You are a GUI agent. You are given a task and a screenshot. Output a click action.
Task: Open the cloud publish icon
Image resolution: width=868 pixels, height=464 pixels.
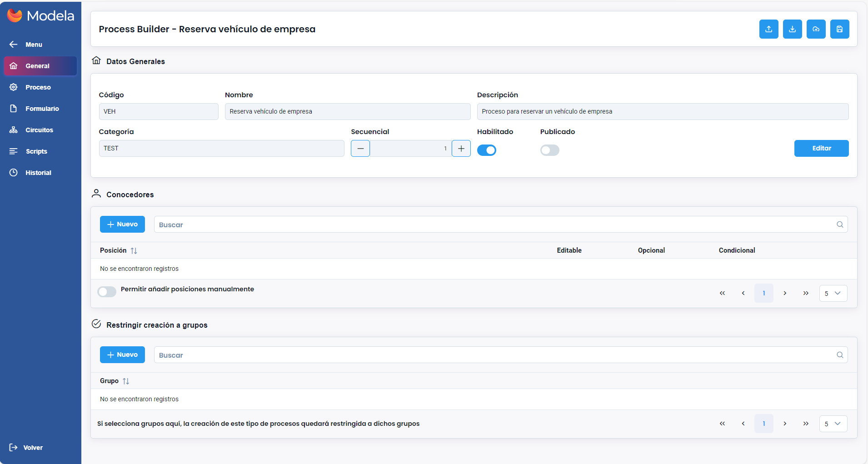pos(816,29)
